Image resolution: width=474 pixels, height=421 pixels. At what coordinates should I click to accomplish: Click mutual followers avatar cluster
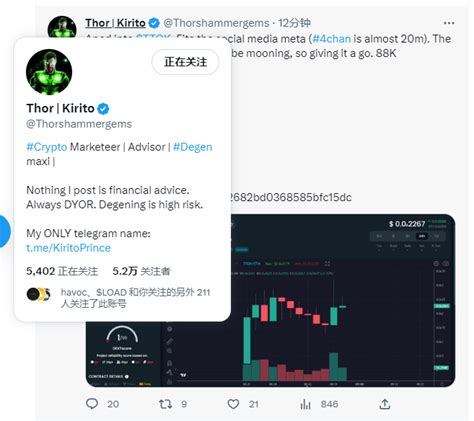38,294
